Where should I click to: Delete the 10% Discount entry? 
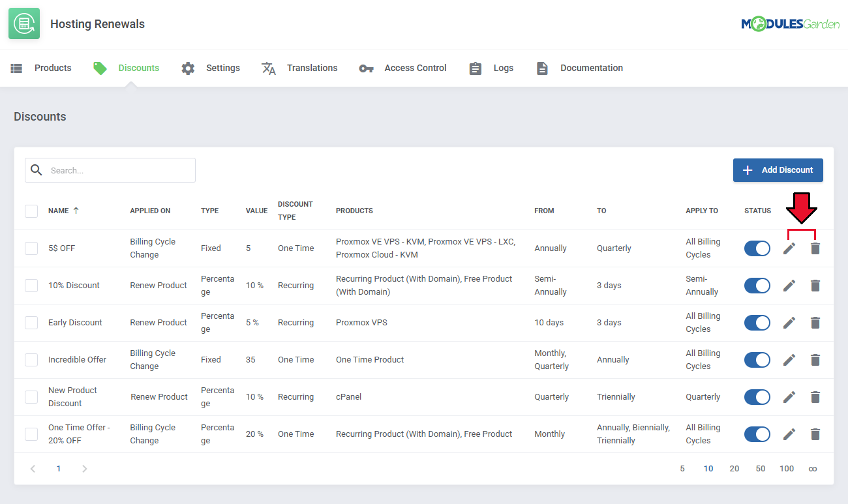click(815, 286)
